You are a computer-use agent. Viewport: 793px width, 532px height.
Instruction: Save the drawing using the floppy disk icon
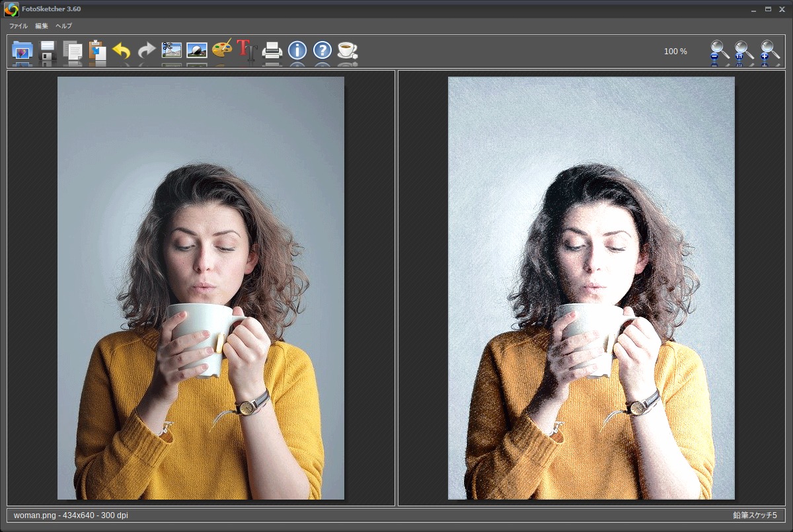coord(48,50)
